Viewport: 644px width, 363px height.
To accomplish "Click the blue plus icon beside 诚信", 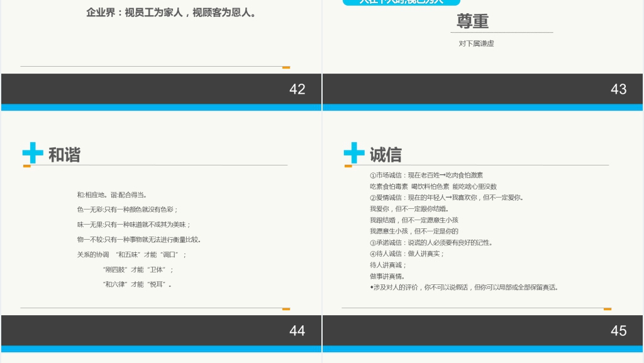I will tap(354, 153).
